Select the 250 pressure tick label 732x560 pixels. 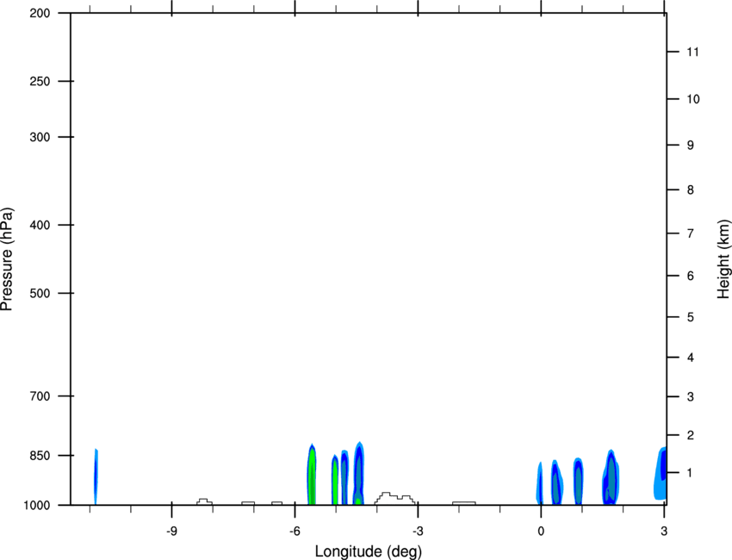coord(40,81)
